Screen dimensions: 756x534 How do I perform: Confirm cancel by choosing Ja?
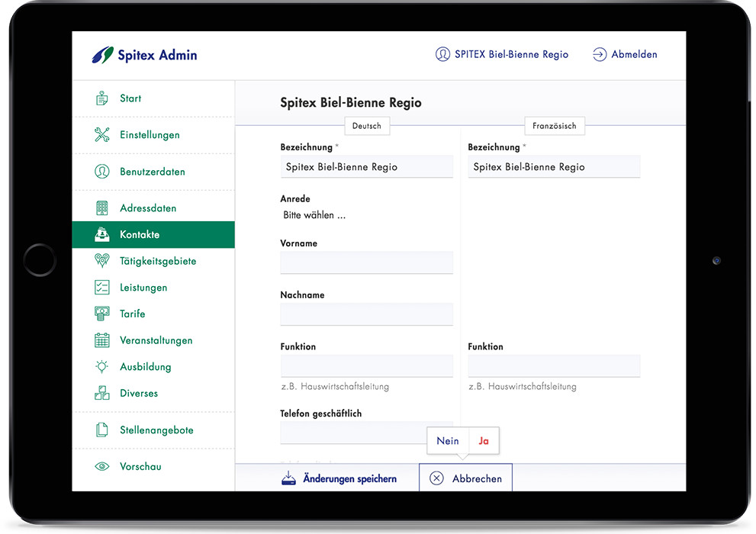tap(483, 441)
